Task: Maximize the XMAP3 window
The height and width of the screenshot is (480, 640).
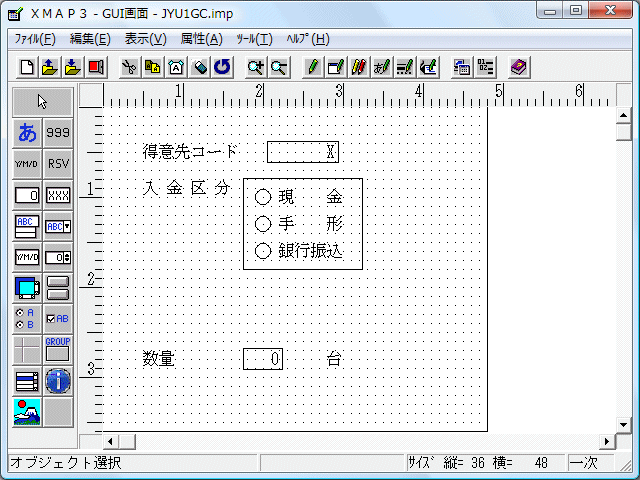Action: 576,10
